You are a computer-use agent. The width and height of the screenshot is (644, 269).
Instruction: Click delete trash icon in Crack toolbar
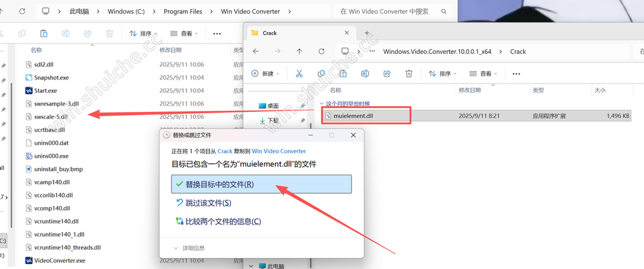(408, 74)
